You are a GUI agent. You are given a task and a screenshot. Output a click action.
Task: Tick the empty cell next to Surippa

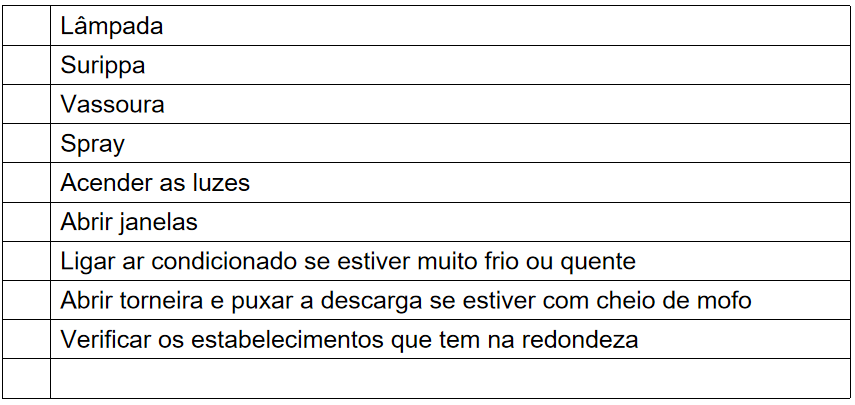coord(27,65)
